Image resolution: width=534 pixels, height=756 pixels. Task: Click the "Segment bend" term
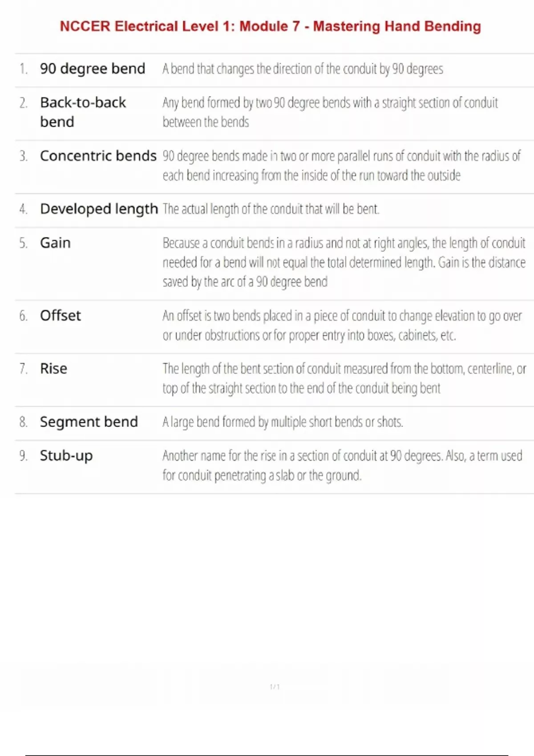[89, 422]
